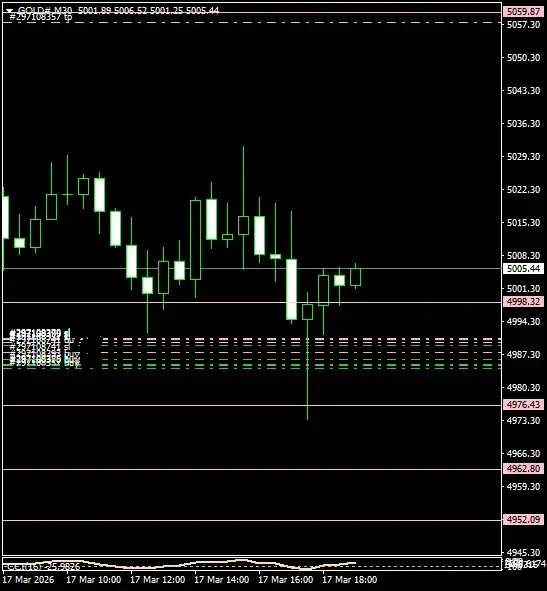Click the 5001.30 price scale label
This screenshot has height=591, width=547.
(x=523, y=289)
